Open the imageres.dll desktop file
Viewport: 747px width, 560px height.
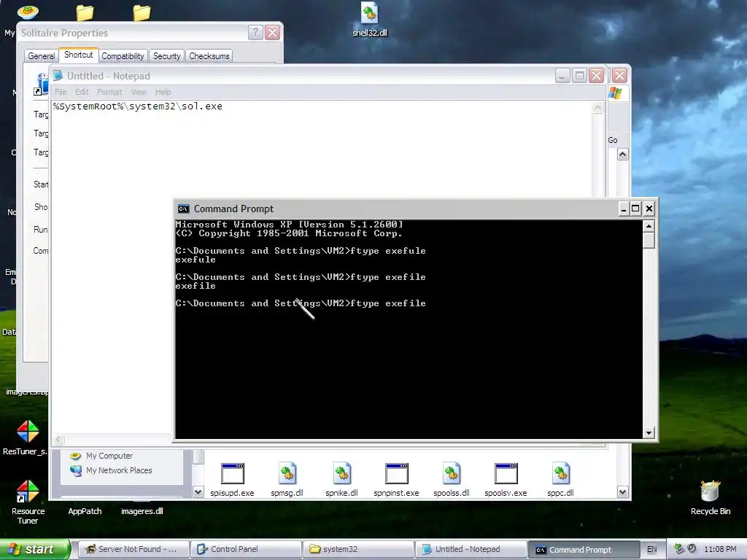pos(142,511)
